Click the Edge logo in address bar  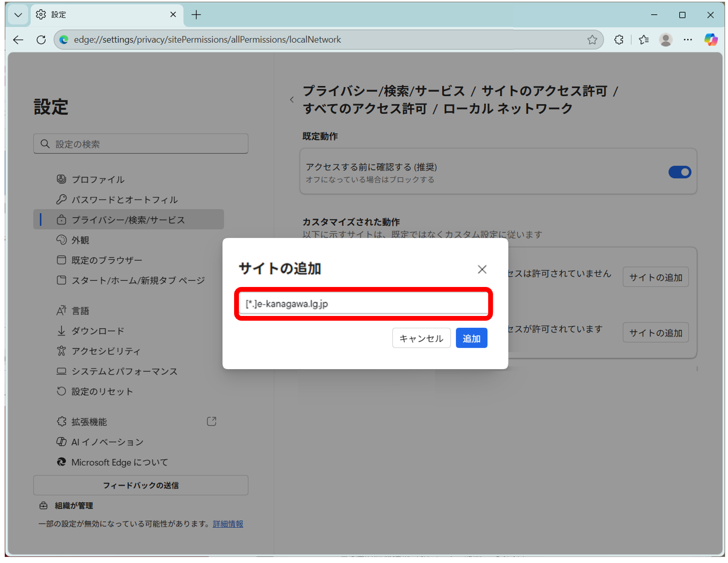coord(64,40)
